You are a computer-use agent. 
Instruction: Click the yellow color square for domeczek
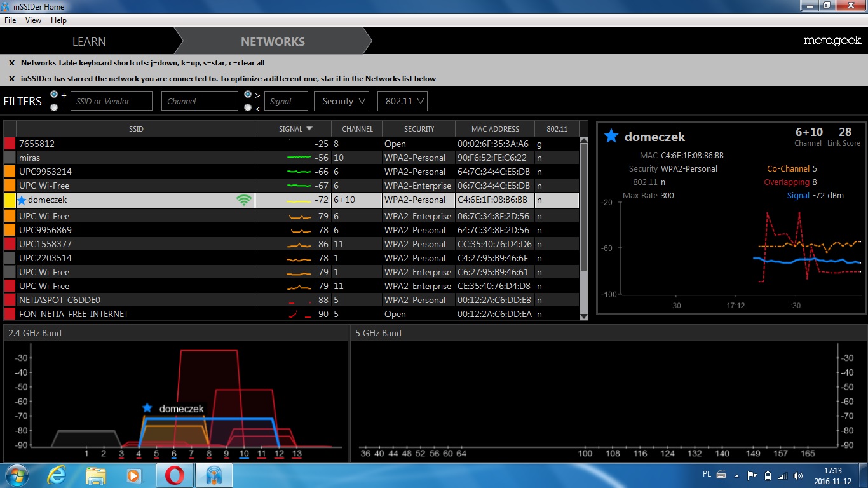(x=10, y=200)
